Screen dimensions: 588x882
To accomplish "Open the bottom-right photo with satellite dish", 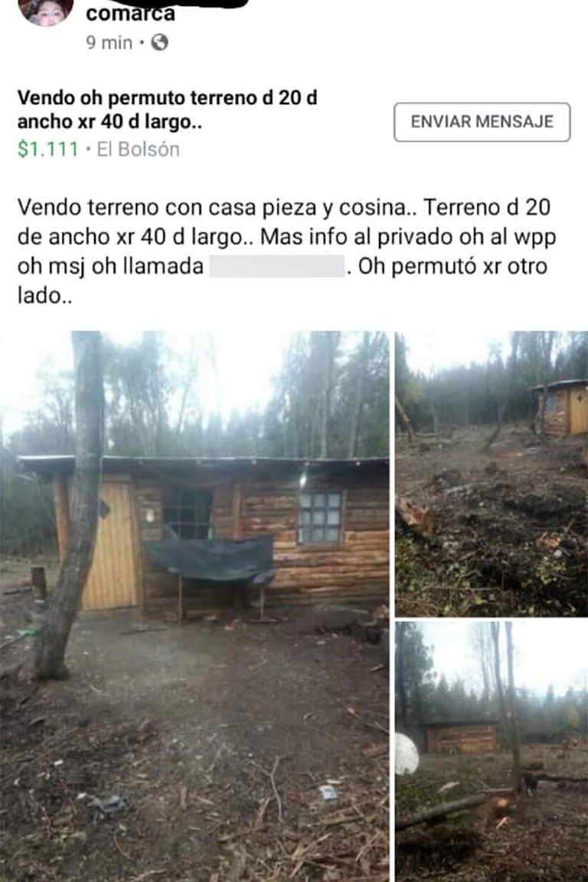I will pos(492,752).
